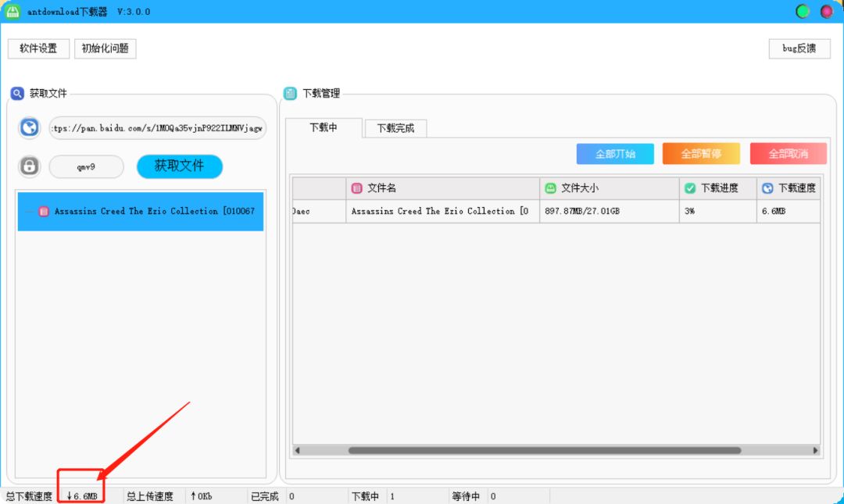
Task: Open 软件设置 settings
Action: [39, 48]
